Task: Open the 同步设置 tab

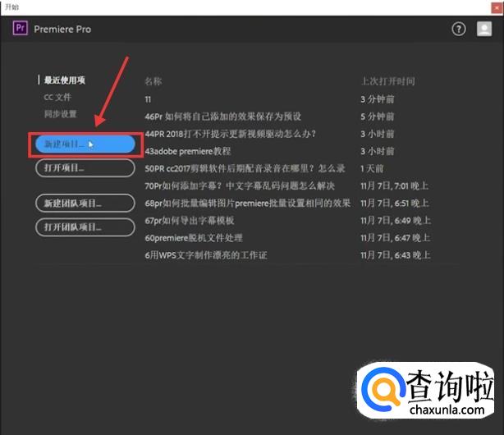Action: [61, 114]
